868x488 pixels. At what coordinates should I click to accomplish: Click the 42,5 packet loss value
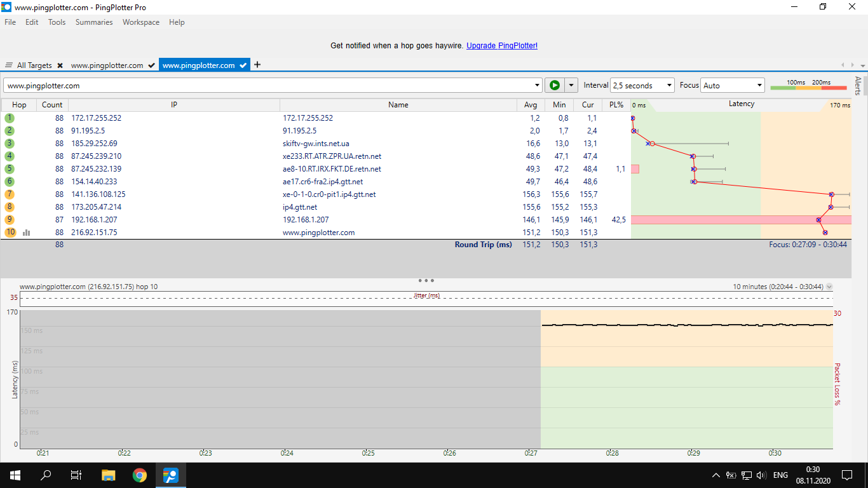pyautogui.click(x=618, y=220)
